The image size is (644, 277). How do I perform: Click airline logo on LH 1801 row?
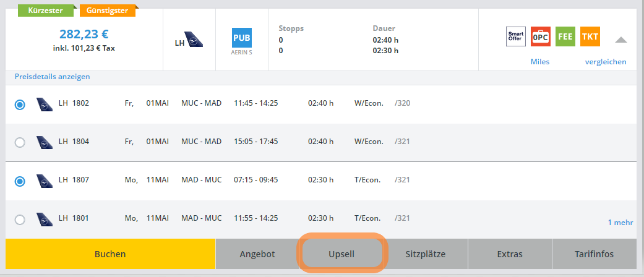[45, 218]
